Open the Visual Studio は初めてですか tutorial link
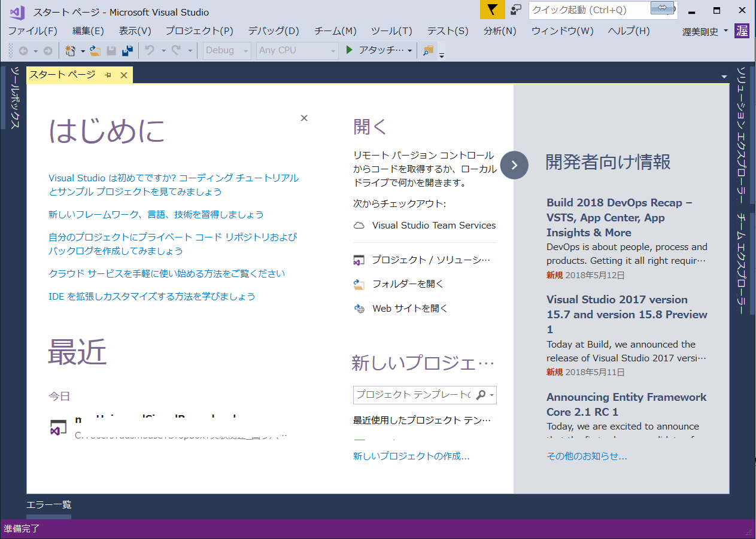Viewport: 756px width, 539px height. (174, 185)
